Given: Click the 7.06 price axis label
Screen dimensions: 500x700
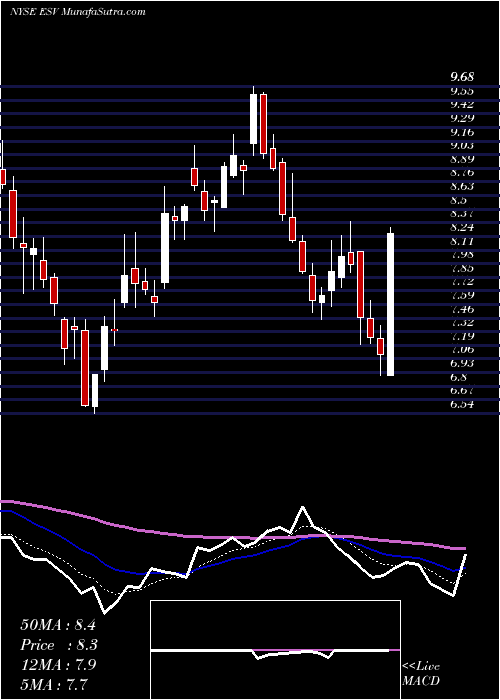Looking at the screenshot, I should 462,350.
